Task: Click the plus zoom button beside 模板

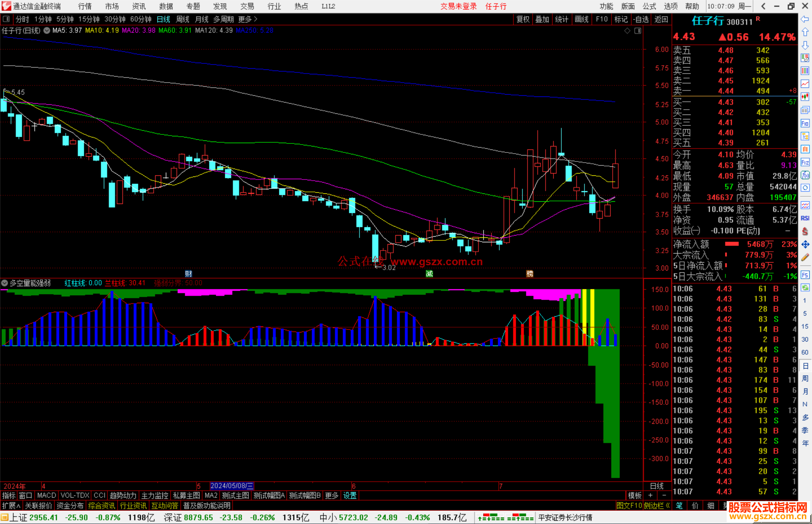Action: [x=650, y=495]
